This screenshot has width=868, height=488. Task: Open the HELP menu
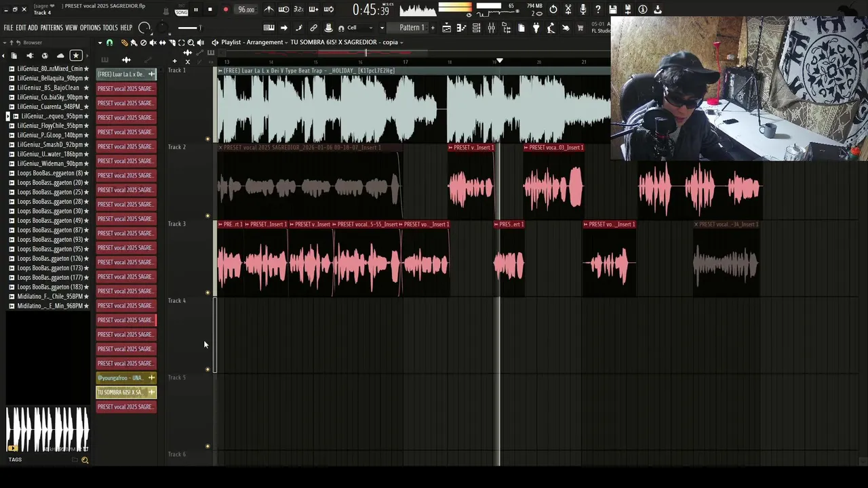coord(127,28)
